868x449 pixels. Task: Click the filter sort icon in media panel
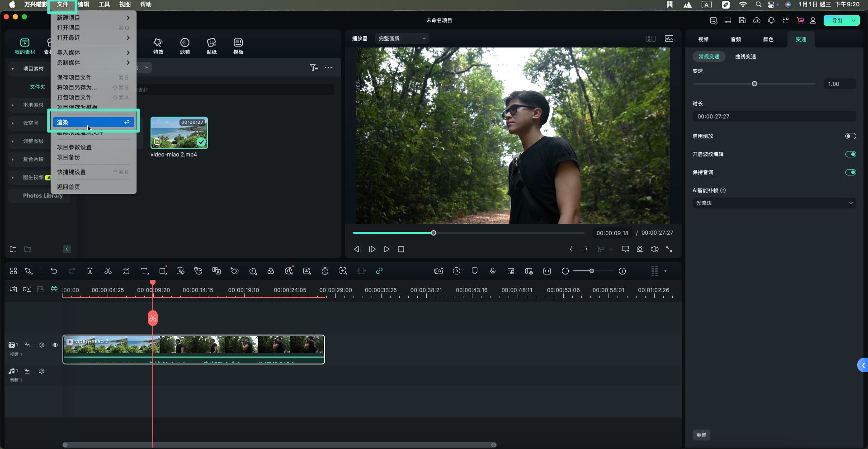pyautogui.click(x=314, y=68)
